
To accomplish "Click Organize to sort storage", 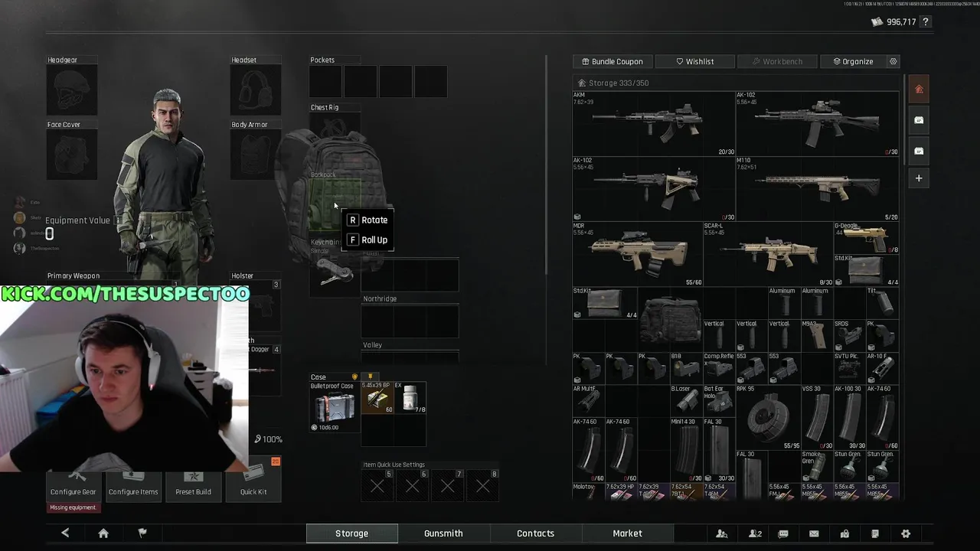I will click(x=853, y=61).
